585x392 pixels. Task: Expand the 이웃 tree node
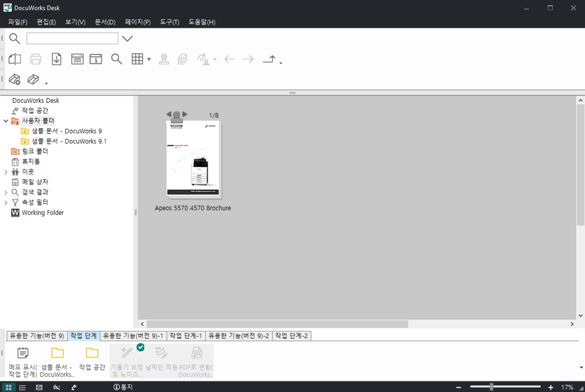[x=6, y=172]
